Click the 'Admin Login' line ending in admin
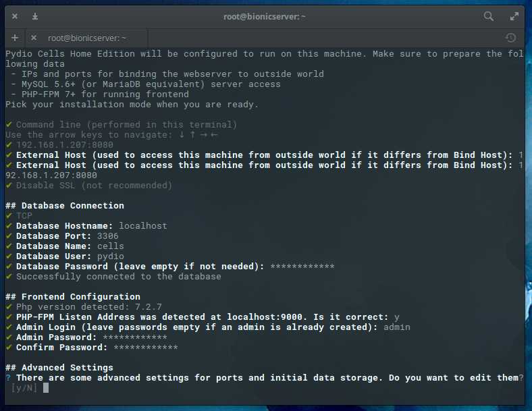Viewport: 532px width, 411px height. [x=208, y=327]
